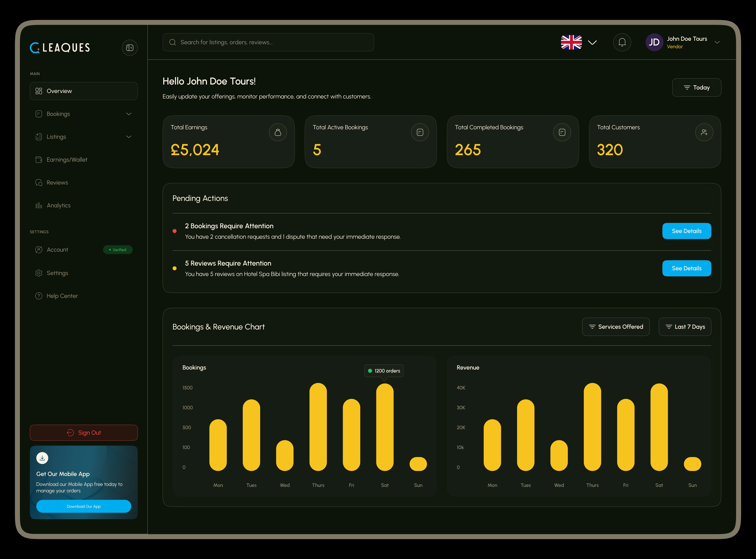
Task: Click the Overview grid icon
Action: tap(39, 91)
